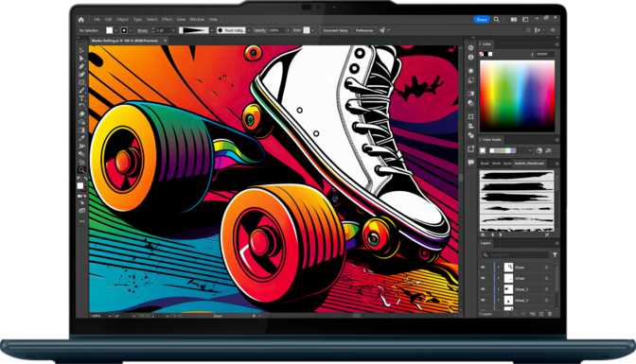
Task: Toggle visibility eye of the second layer
Action: click(483, 279)
